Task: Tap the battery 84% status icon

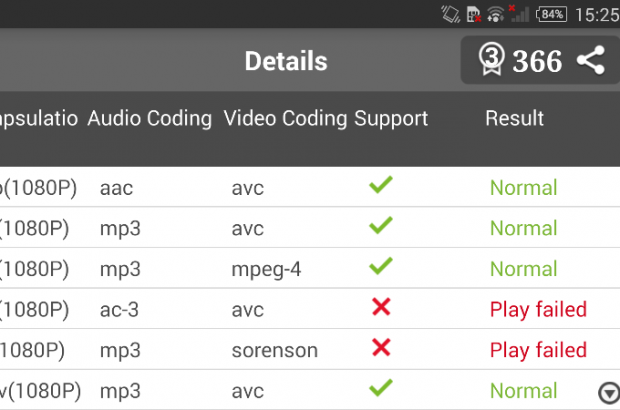Action: [x=552, y=14]
